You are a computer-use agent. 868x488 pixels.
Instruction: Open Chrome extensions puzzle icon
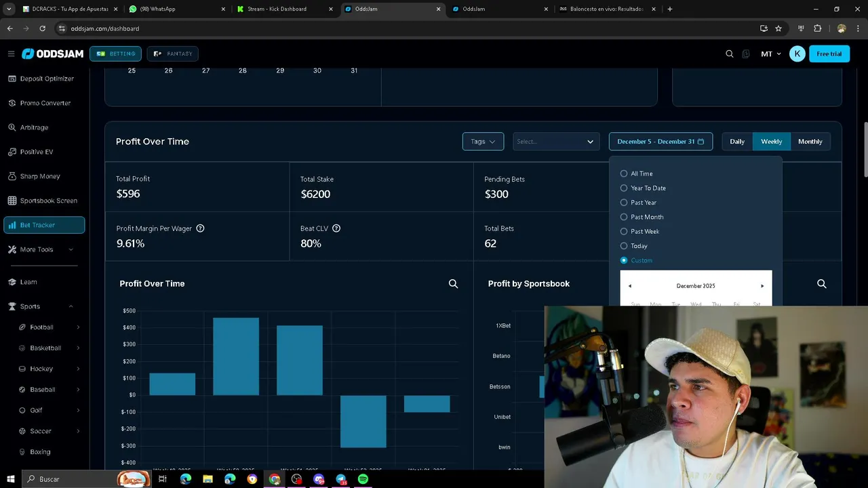click(x=817, y=28)
